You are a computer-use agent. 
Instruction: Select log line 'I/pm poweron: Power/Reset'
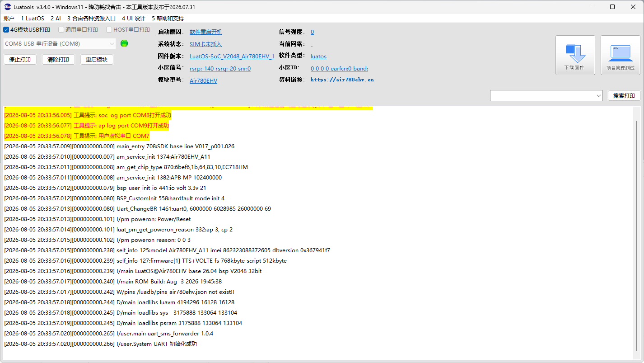[98, 219]
